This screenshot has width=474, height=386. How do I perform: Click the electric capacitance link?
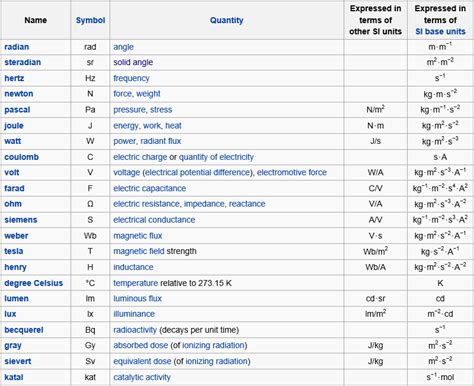coord(150,188)
